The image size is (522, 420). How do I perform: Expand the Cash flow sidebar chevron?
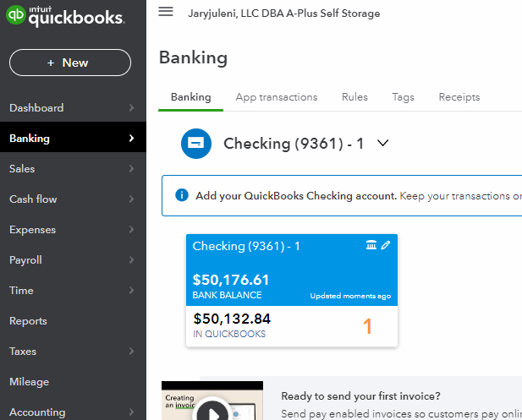click(131, 199)
